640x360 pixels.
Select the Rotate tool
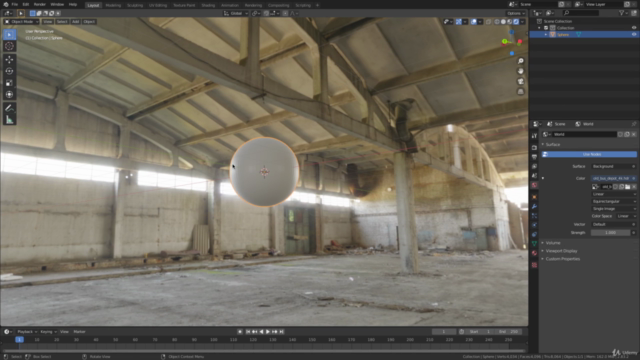pos(9,71)
